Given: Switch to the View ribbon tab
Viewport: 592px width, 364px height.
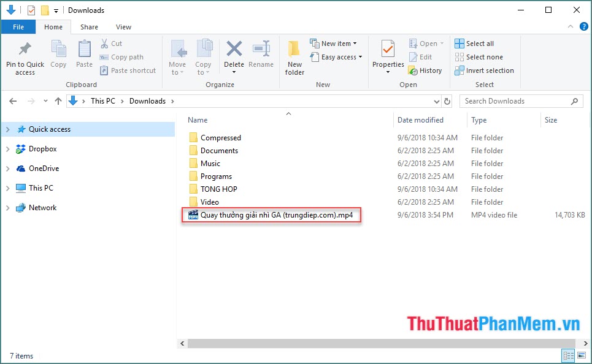Looking at the screenshot, I should coord(123,27).
